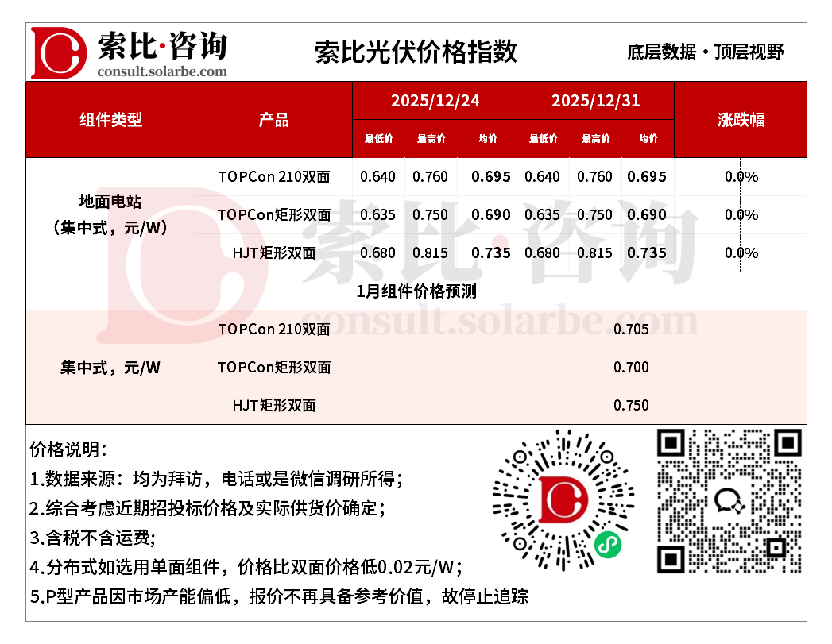Enable the 0.0% row for TOPCon矩形双面

tap(739, 214)
